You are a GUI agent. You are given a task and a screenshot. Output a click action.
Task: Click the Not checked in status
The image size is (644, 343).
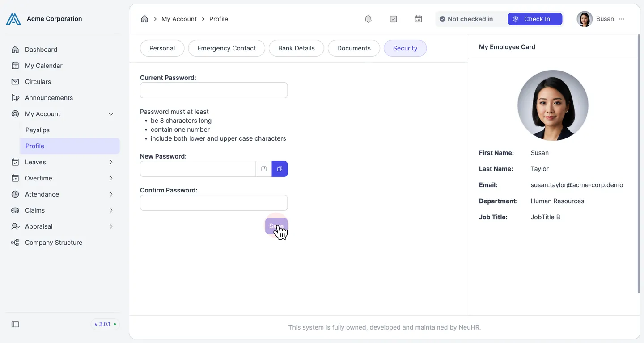tap(466, 19)
